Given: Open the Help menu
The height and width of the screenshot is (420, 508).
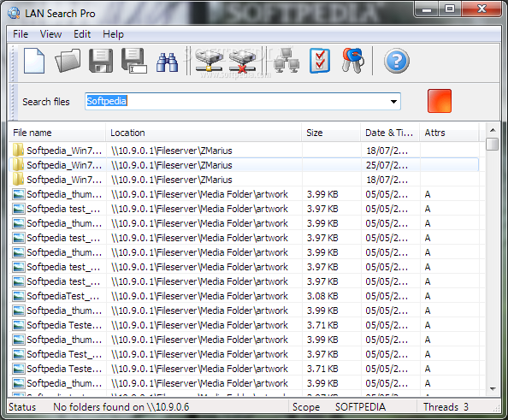Looking at the screenshot, I should tap(113, 34).
